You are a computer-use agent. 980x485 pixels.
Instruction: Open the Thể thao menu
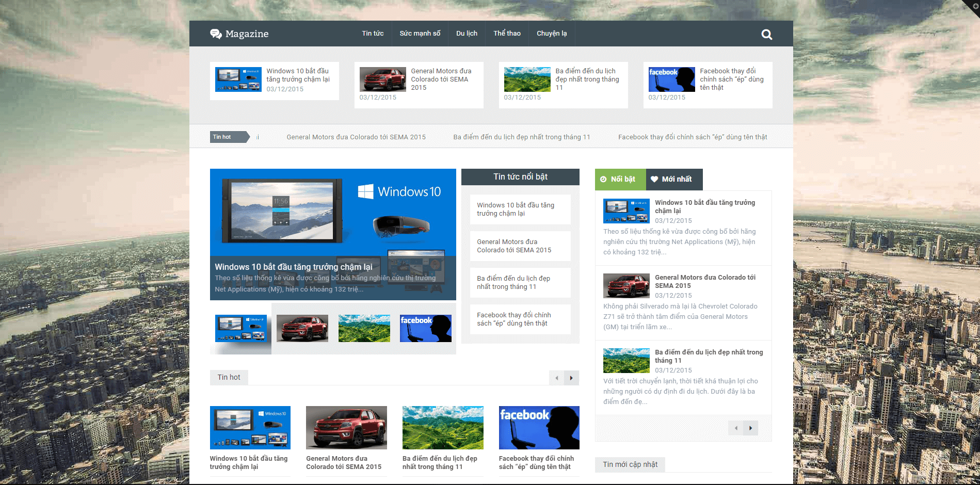[507, 34]
